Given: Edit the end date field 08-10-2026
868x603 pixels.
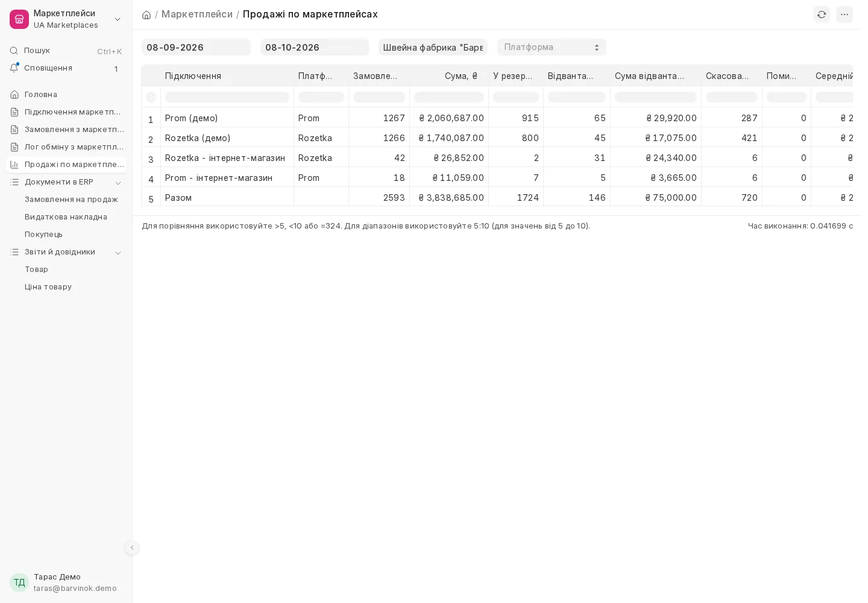Looking at the screenshot, I should [x=315, y=47].
